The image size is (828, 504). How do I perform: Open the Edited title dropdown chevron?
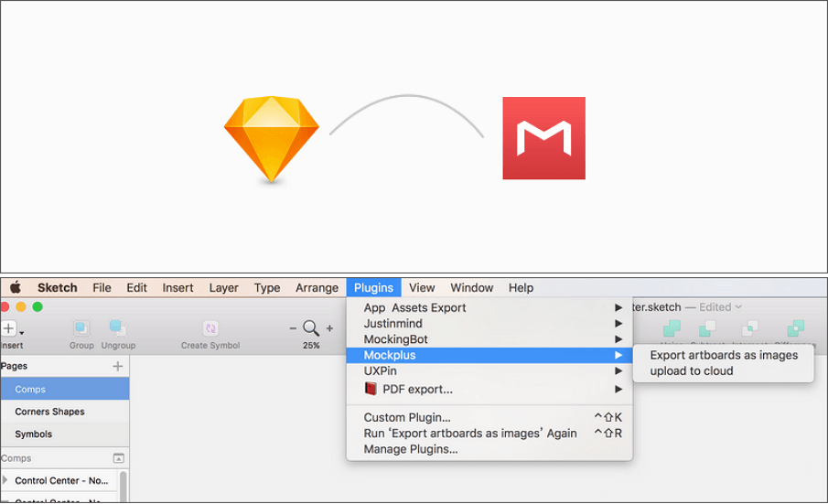coord(738,307)
